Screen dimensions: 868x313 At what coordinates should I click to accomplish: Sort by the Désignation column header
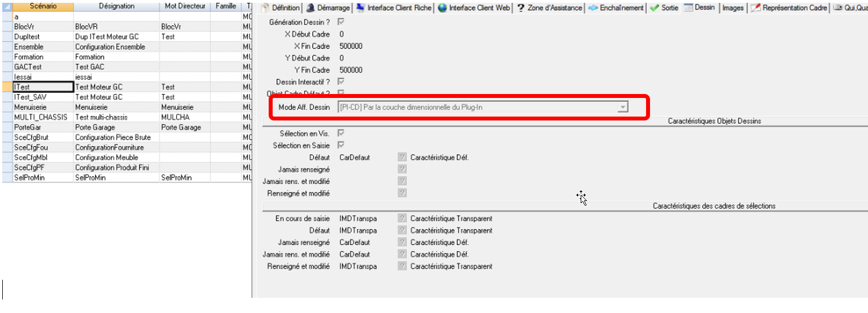coord(116,6)
